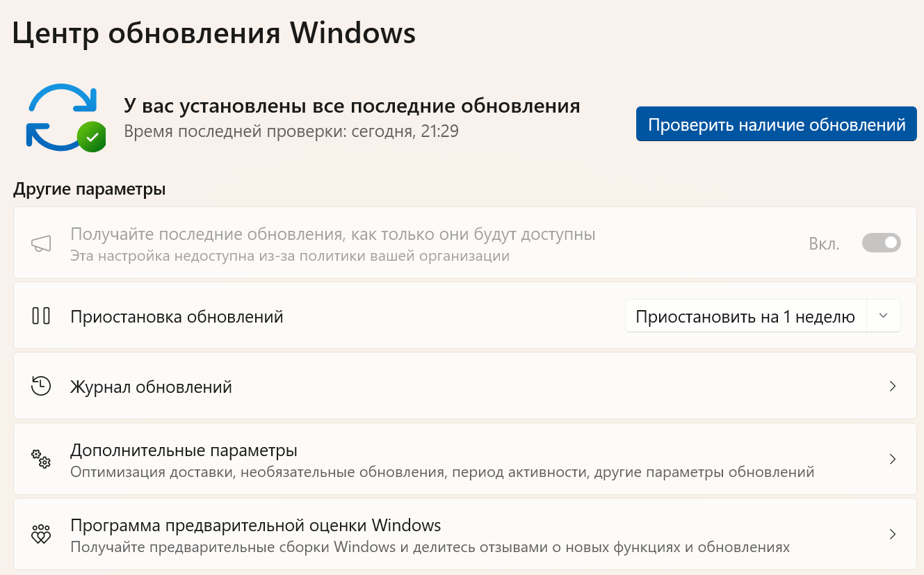924x575 pixels.
Task: Expand Дополнительные параметры using right chevron
Action: click(893, 459)
